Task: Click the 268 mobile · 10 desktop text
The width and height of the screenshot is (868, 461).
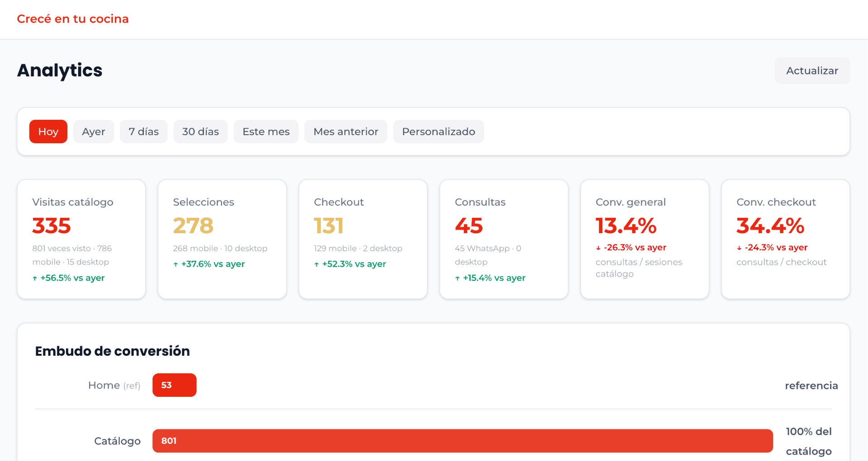Action: point(220,249)
